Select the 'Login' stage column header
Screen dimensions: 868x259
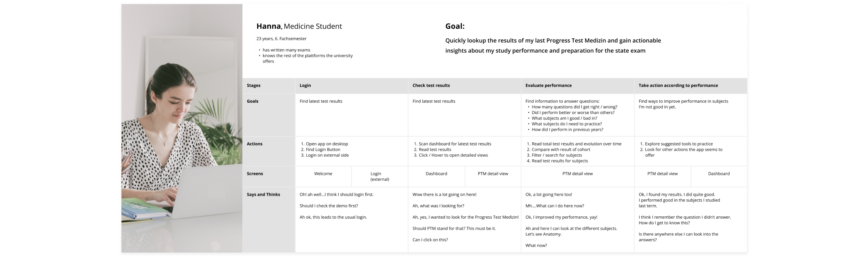coord(305,86)
